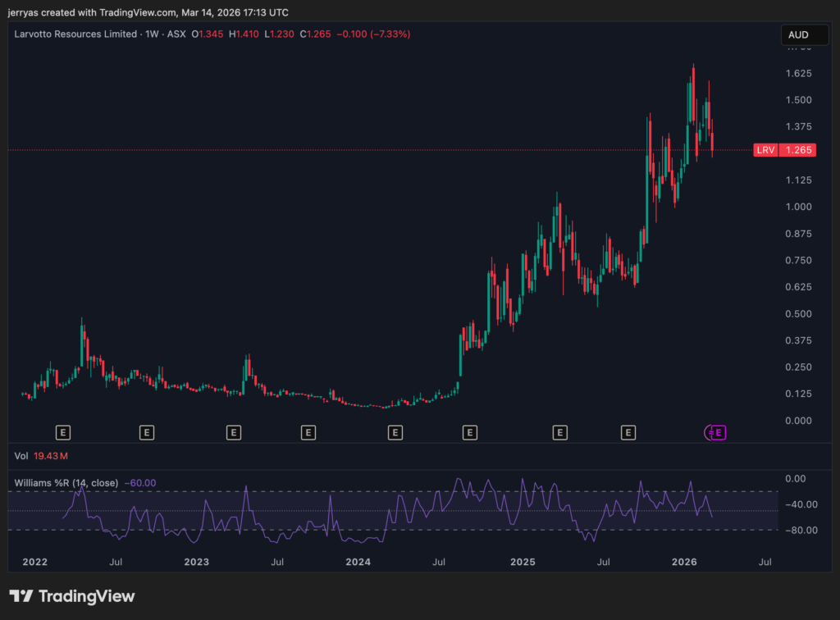Click the 1.000 price axis level
Image resolution: width=840 pixels, height=620 pixels.
coord(799,207)
